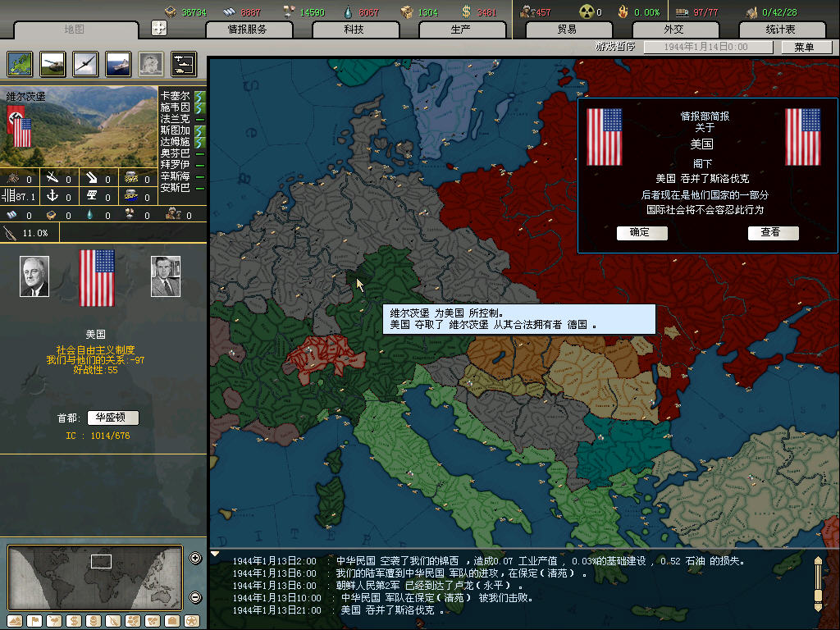Open the 贸易 trade tab

point(568,30)
